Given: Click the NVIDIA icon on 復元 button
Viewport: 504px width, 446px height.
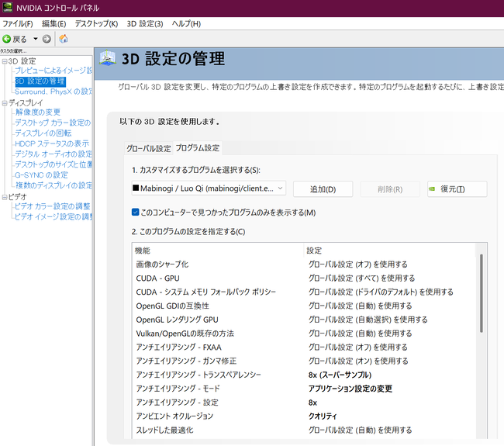Looking at the screenshot, I should pos(432,189).
